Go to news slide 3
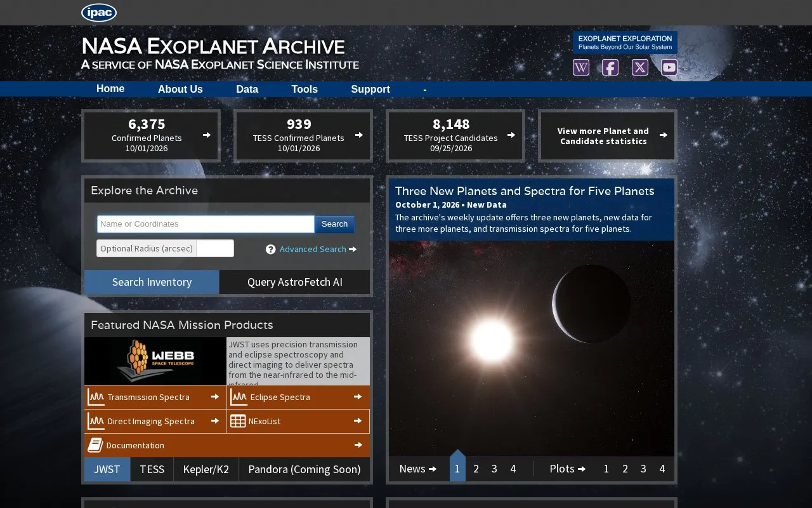 point(494,469)
